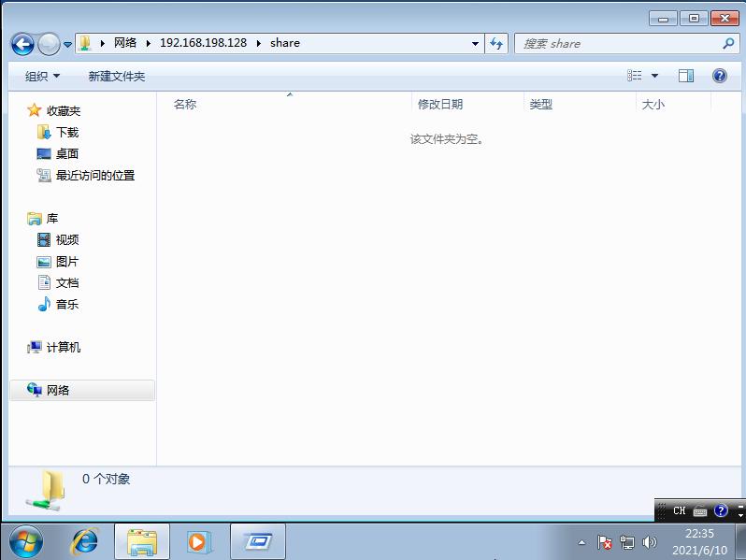This screenshot has height=560, width=746.
Task: Click the 该文件夹为空 message
Action: [x=447, y=139]
